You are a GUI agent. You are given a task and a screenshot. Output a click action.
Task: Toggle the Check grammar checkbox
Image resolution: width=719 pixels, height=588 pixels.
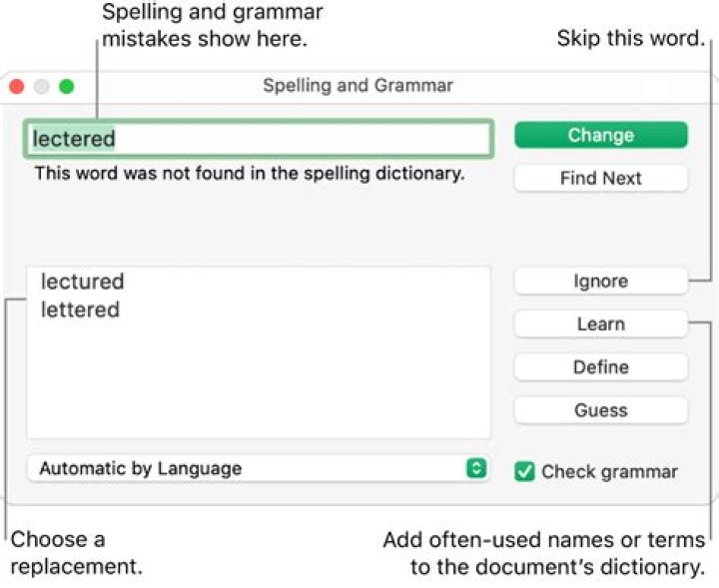point(524,471)
